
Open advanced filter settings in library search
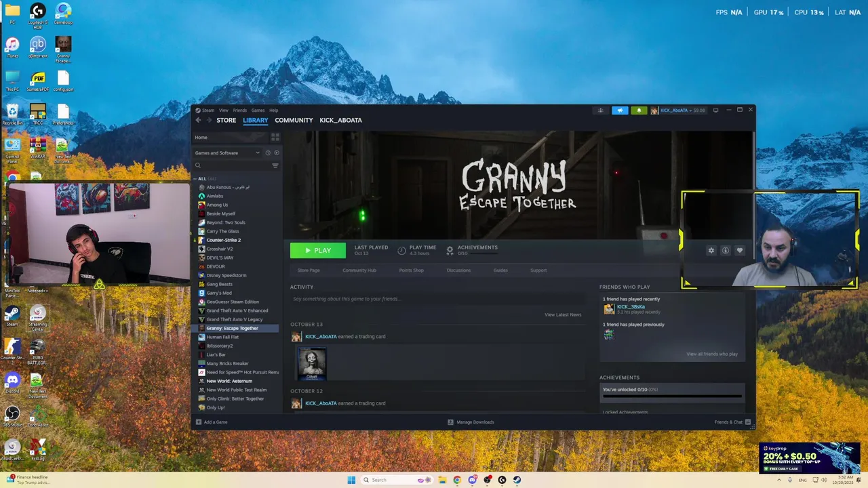275,165
